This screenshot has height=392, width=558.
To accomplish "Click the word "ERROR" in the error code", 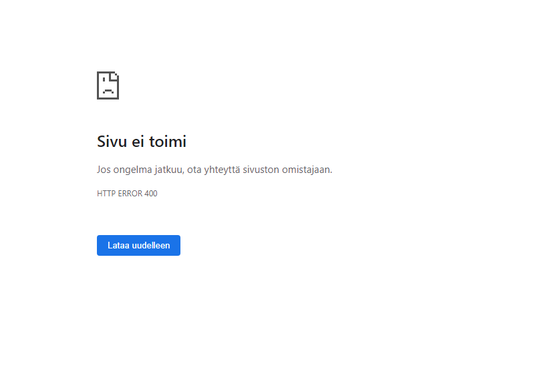I will (130, 194).
